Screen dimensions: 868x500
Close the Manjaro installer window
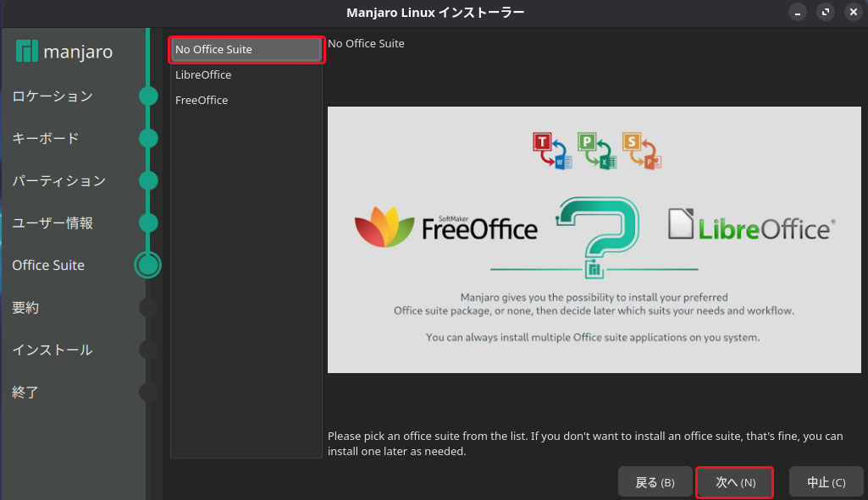pos(854,12)
